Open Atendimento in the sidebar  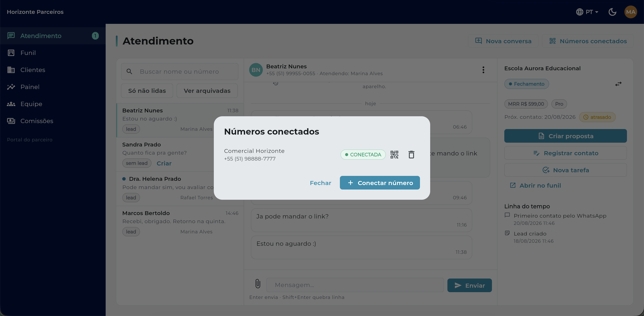click(x=53, y=36)
